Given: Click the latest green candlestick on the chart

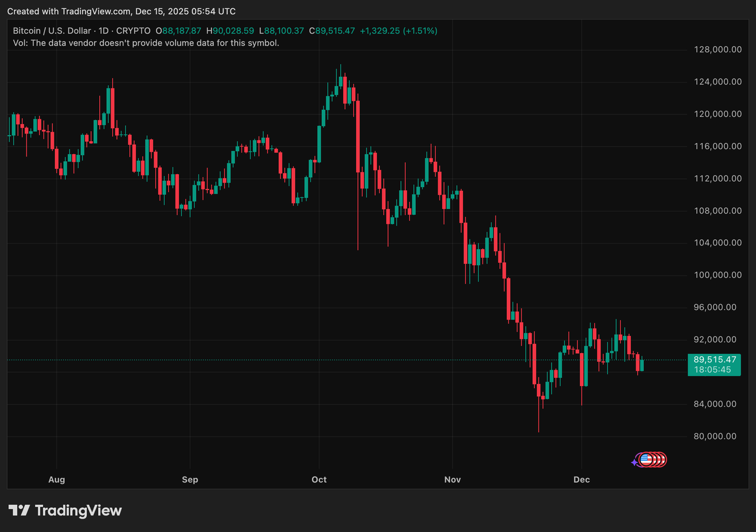Looking at the screenshot, I should [642, 365].
